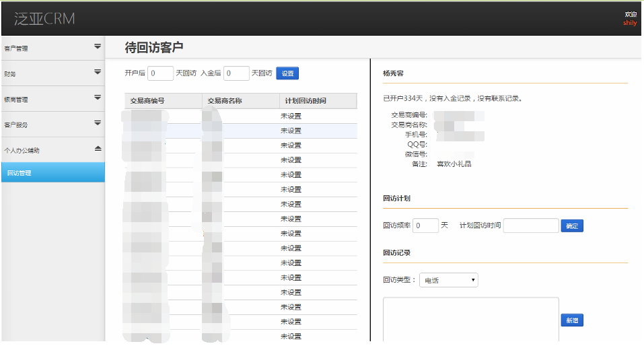Screen dimensions: 644x348
Task: Expand the 客户管理 sidebar arrow
Action: 97,46
